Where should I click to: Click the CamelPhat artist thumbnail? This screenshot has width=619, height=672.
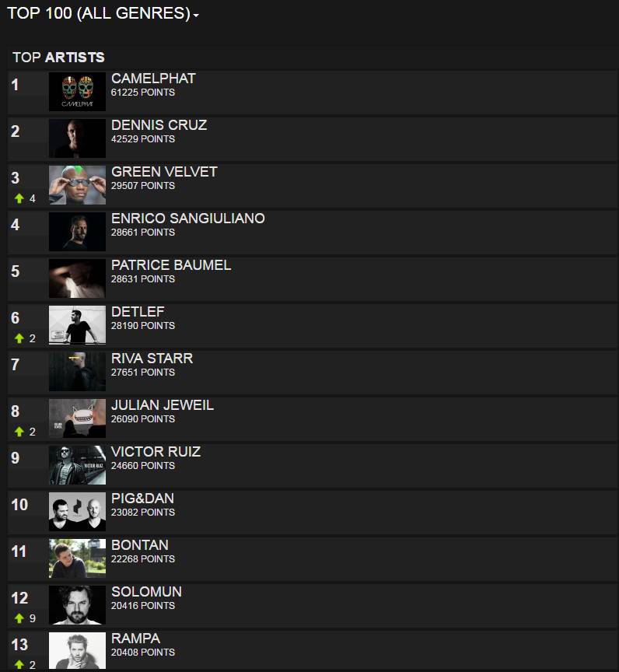pos(77,92)
